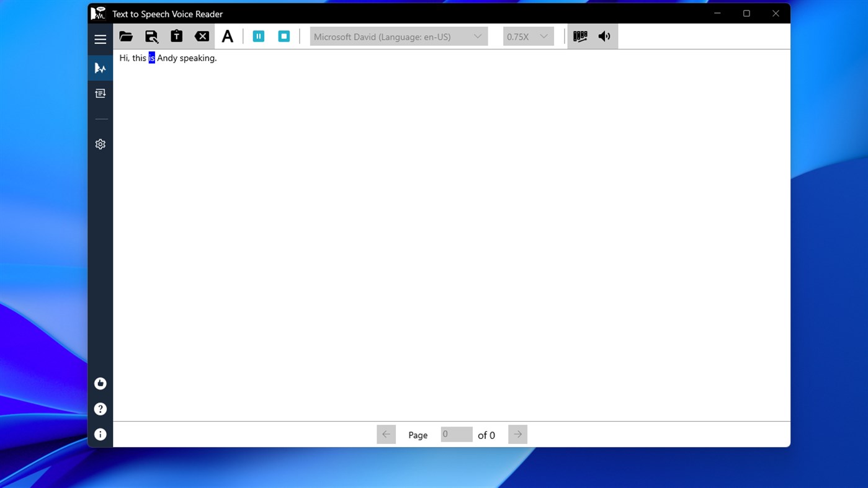
Task: Click the app logo in title bar
Action: pyautogui.click(x=98, y=13)
